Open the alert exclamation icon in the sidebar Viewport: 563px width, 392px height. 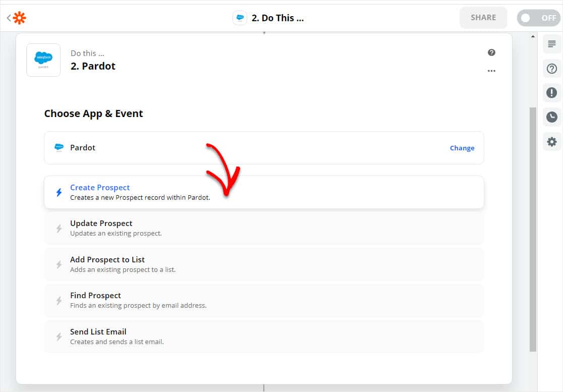(x=551, y=93)
